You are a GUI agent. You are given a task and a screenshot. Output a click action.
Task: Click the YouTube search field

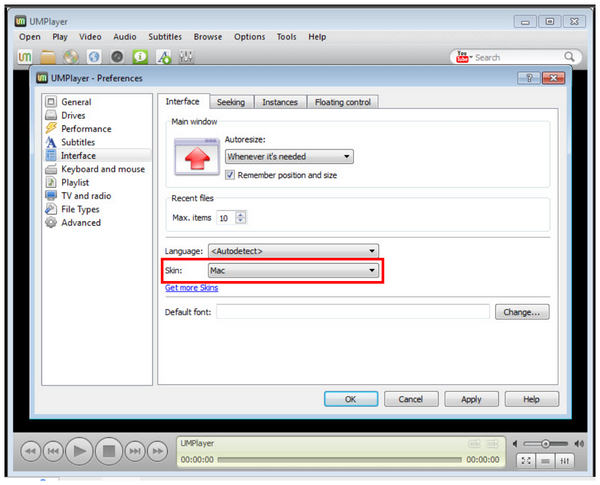click(518, 57)
